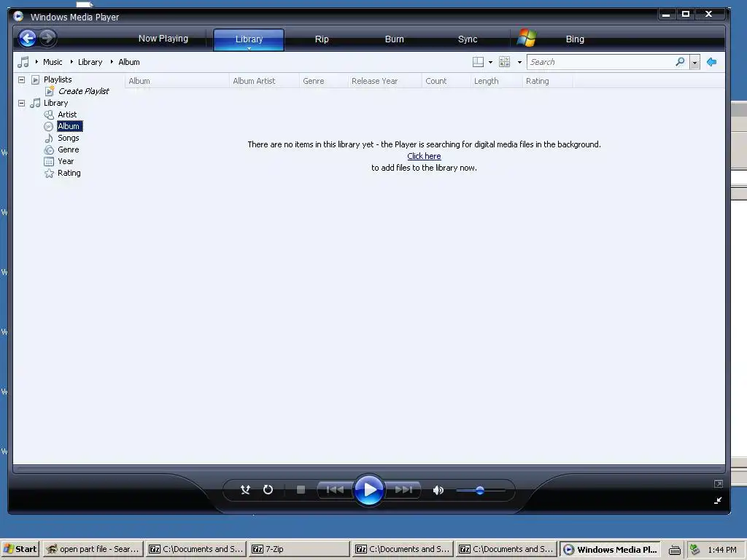Switch to the Rip tab
This screenshot has height=560, width=747.
322,39
